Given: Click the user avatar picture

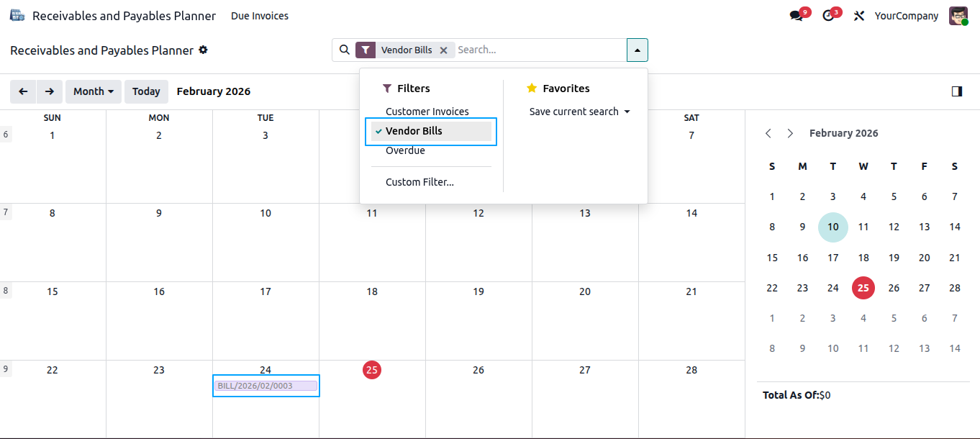Looking at the screenshot, I should pos(958,16).
